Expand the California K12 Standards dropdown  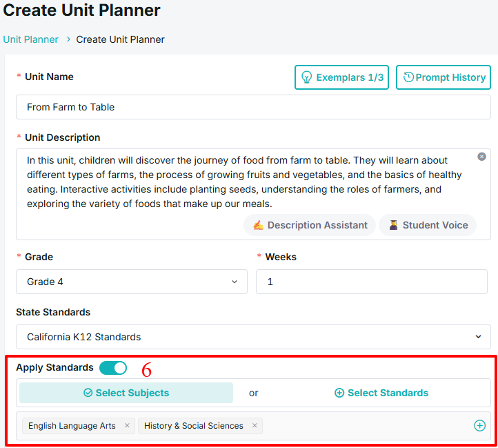pyautogui.click(x=253, y=337)
